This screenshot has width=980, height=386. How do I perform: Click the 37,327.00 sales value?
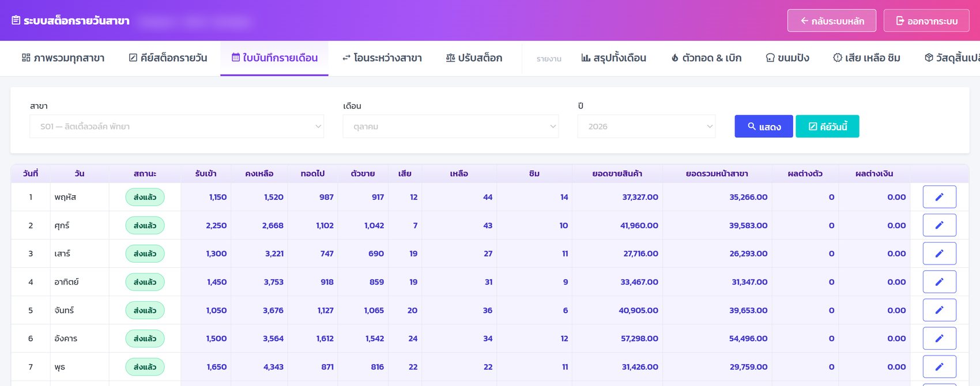point(640,197)
